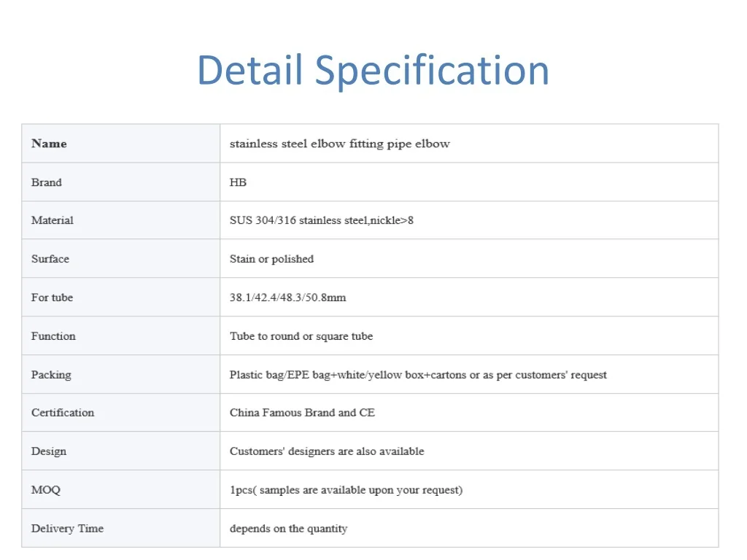The image size is (747, 560).
Task: Click the 38.1/42.4/48.3/50.8mm size value
Action: [287, 297]
